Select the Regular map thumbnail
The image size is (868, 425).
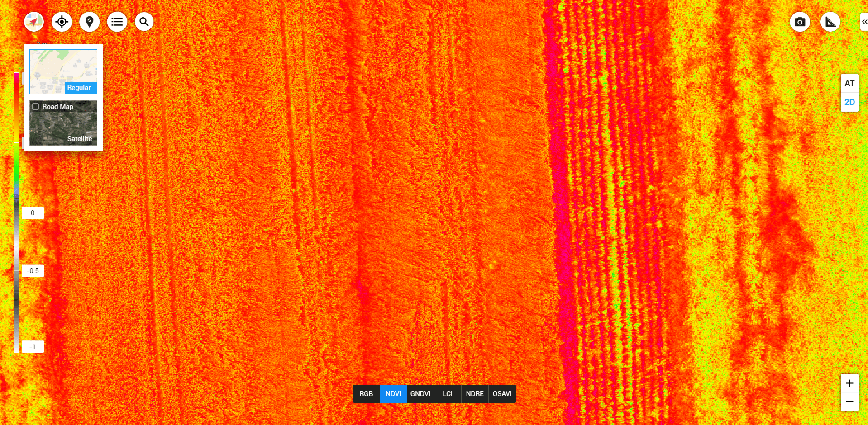[x=63, y=71]
